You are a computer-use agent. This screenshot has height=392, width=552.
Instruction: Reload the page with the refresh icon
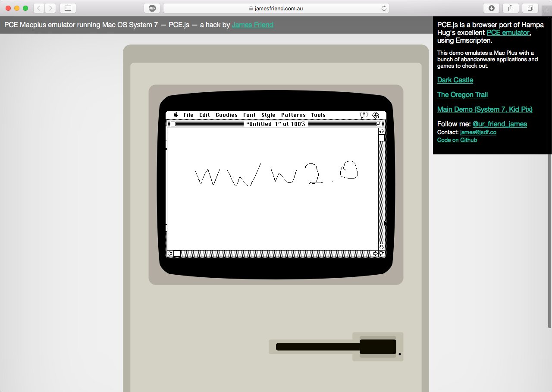point(384,8)
